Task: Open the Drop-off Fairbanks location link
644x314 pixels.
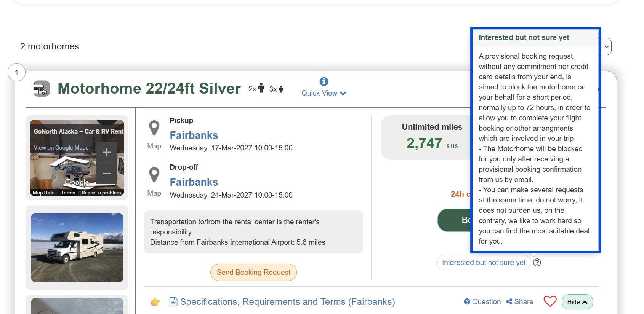Action: pyautogui.click(x=194, y=182)
